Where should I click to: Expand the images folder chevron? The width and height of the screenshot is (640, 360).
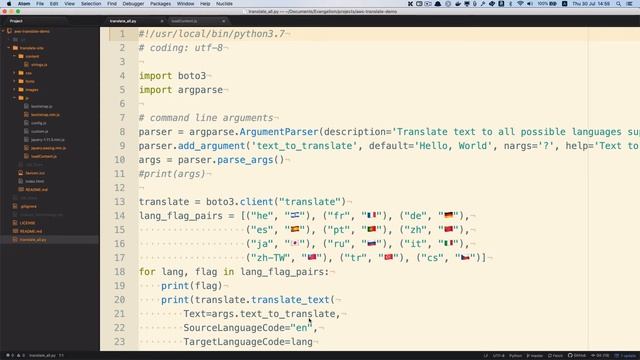14,89
